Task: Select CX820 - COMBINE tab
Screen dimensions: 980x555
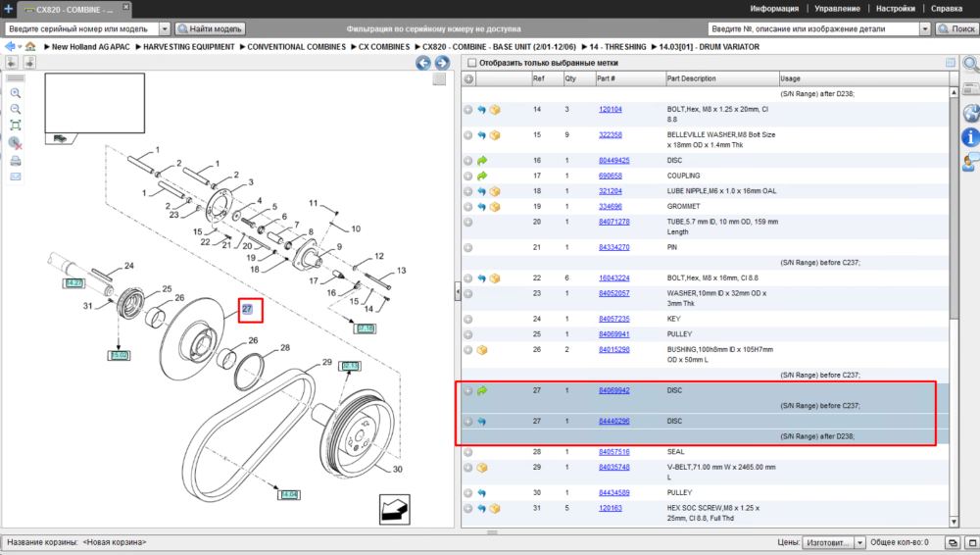Action: pos(73,10)
